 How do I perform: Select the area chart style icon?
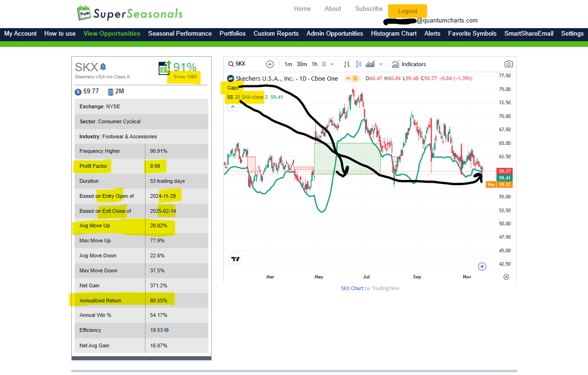pyautogui.click(x=370, y=64)
